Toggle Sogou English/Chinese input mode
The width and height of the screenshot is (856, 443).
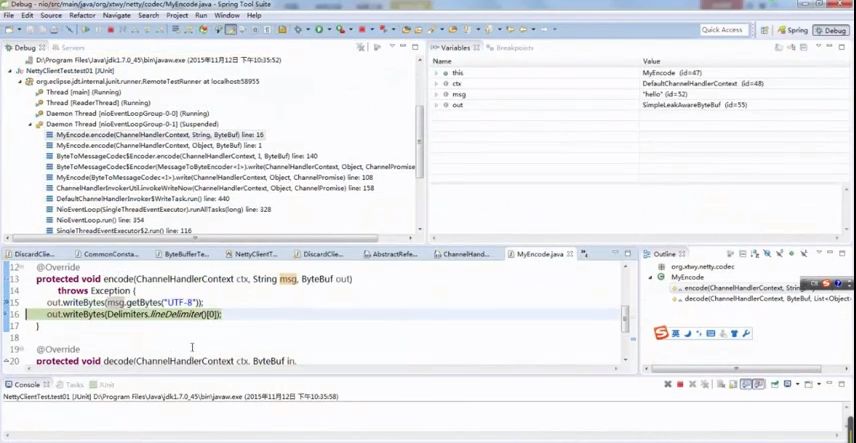pos(677,333)
